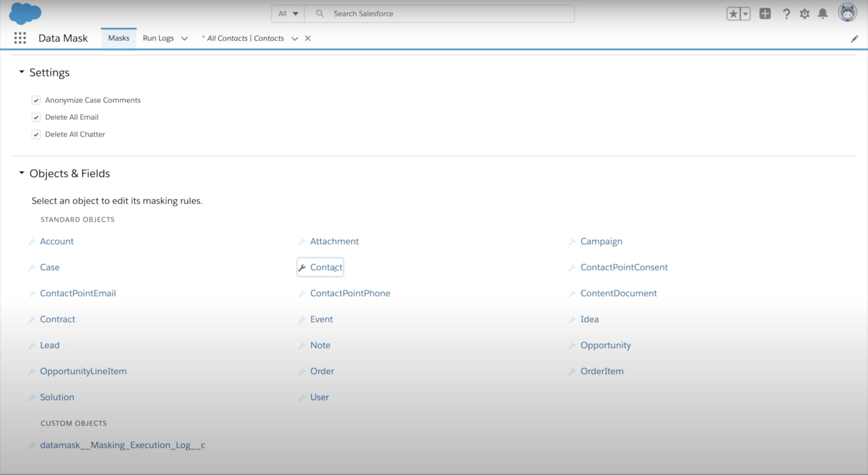The height and width of the screenshot is (475, 868).
Task: Open the Campaign object link
Action: pyautogui.click(x=601, y=242)
